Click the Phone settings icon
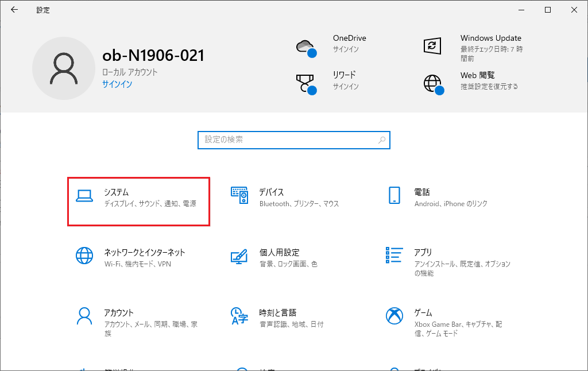This screenshot has width=588, height=371. click(394, 196)
